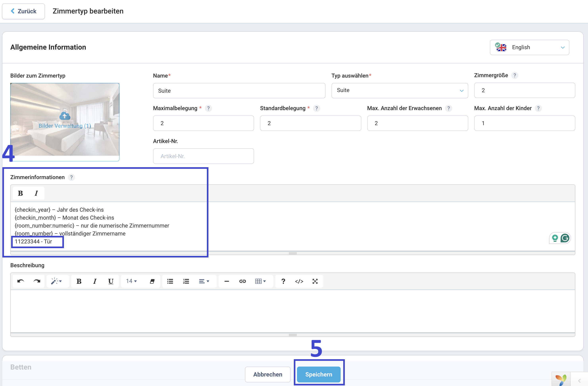Toggle underline in Beschreibung editor

click(111, 281)
